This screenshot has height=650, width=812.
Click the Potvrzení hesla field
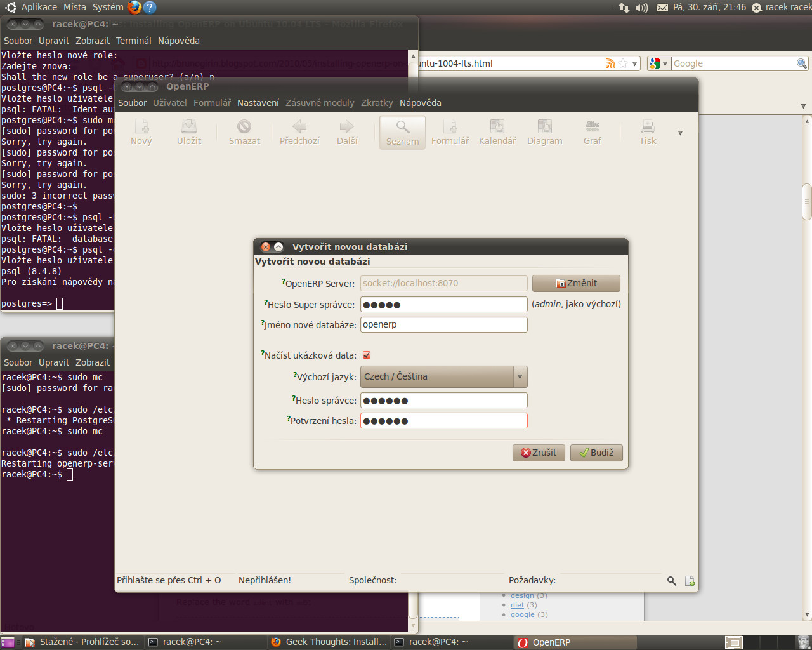(x=444, y=421)
